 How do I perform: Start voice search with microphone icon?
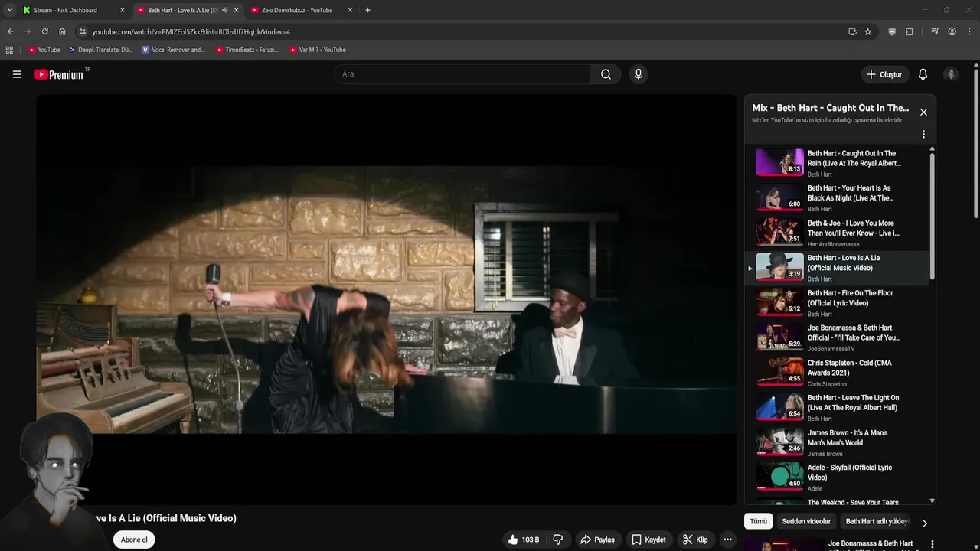coord(639,74)
